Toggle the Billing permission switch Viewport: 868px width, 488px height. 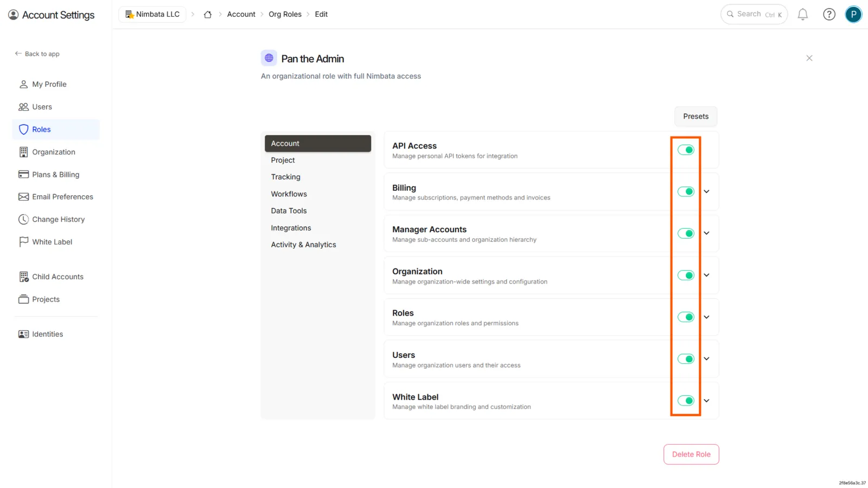coord(686,192)
